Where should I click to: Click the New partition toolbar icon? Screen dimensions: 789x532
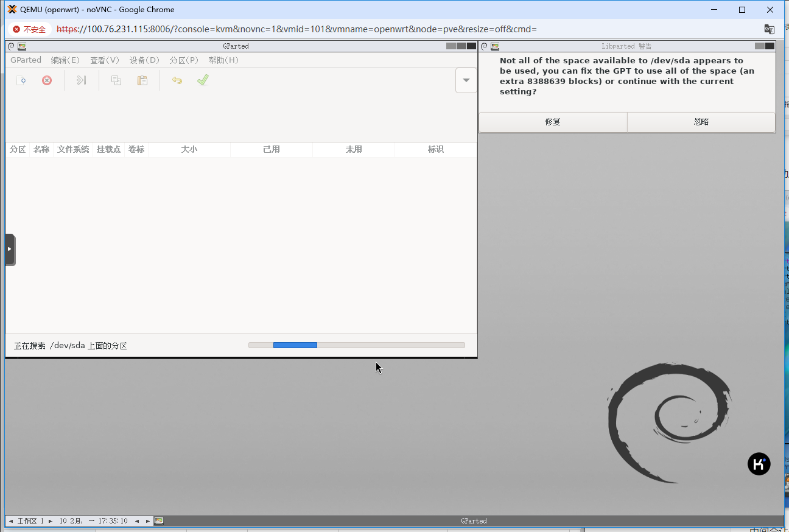(21, 80)
